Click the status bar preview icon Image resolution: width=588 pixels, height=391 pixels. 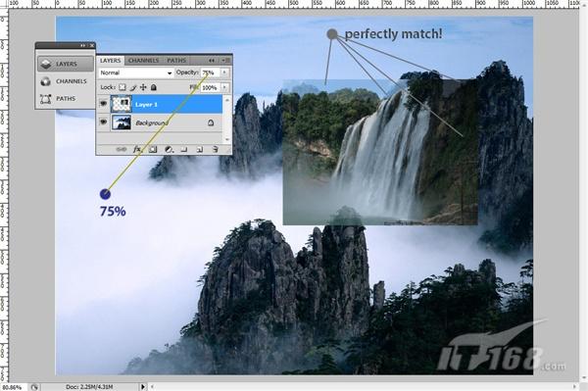tap(34, 387)
